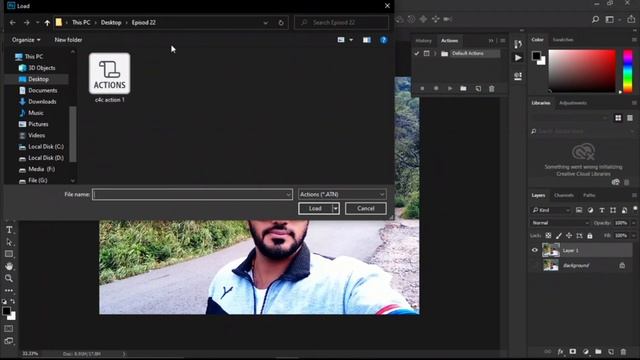The image size is (640, 360).
Task: Click Desktop in the address breadcrumb
Action: 111,23
